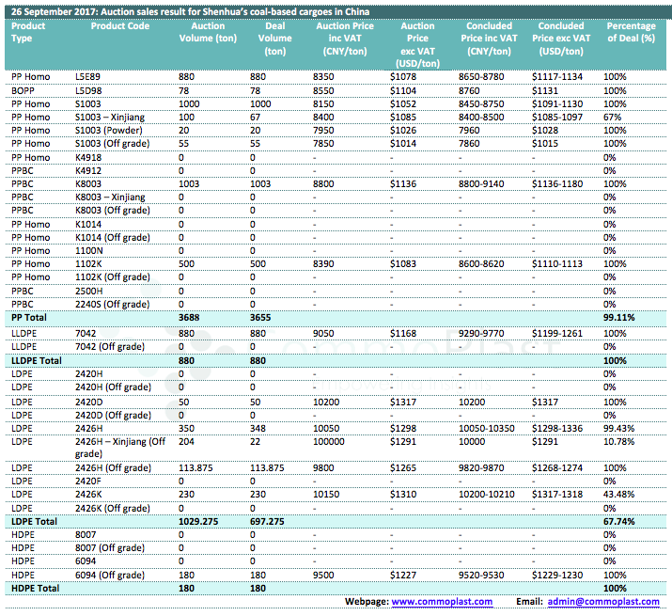The image size is (672, 616).
Task: Click the BOPP product type cell
Action: click(23, 89)
